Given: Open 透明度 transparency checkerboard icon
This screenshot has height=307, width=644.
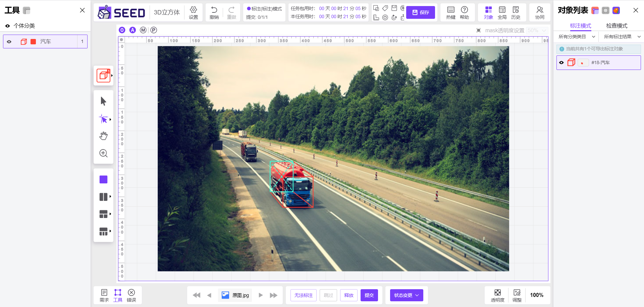Looking at the screenshot, I should (497, 295).
